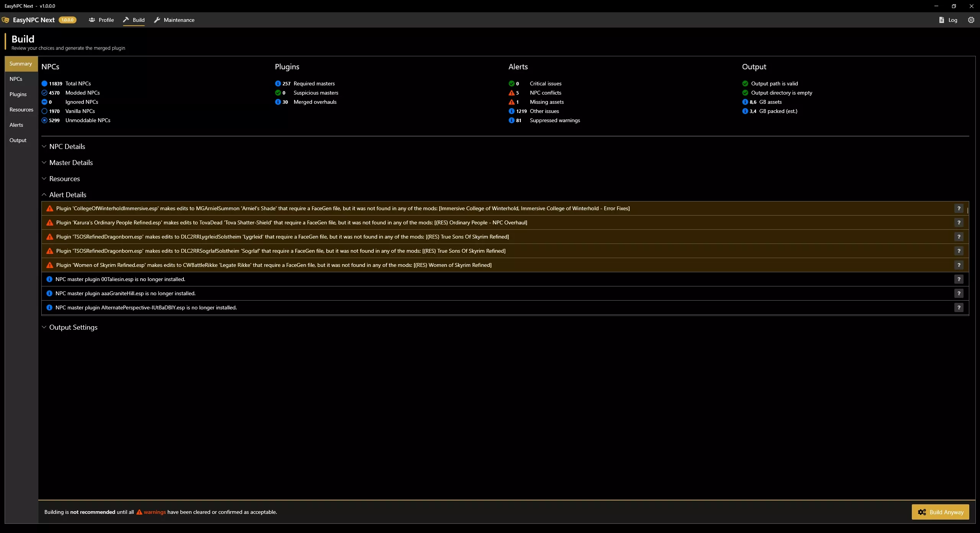Click help button for Legate Rikke alert
The height and width of the screenshot is (533, 980).
pyautogui.click(x=959, y=265)
